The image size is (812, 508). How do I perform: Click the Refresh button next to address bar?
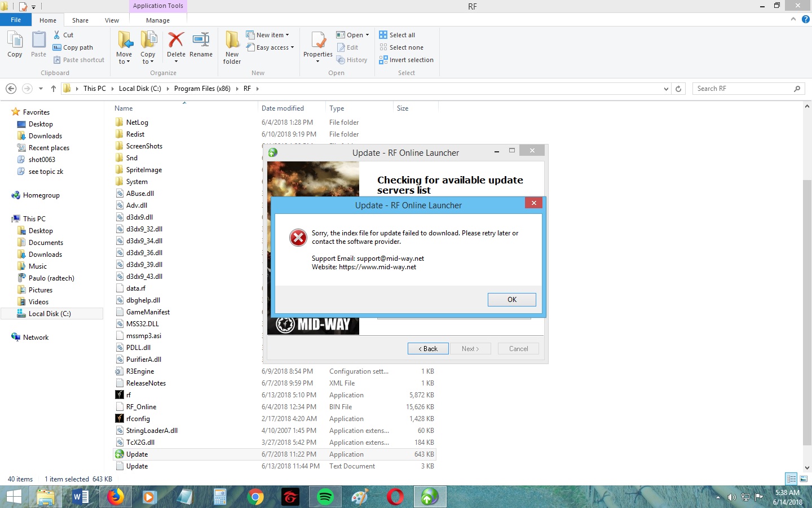(678, 89)
